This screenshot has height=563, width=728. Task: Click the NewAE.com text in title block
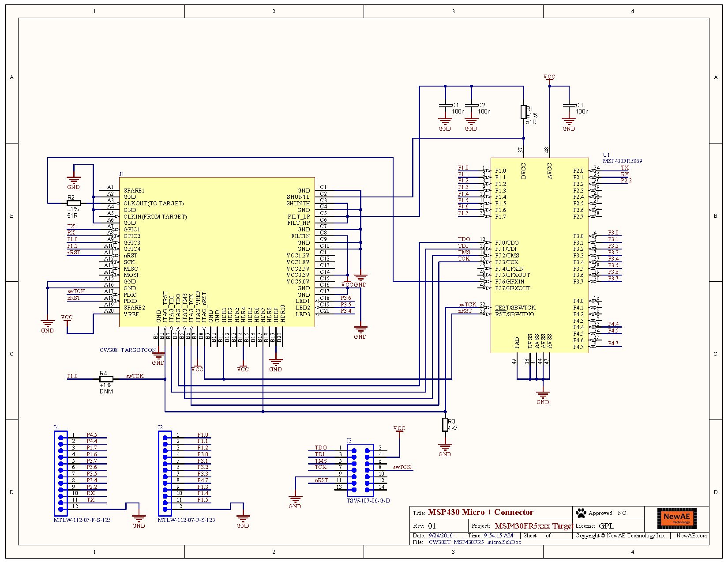click(x=691, y=536)
